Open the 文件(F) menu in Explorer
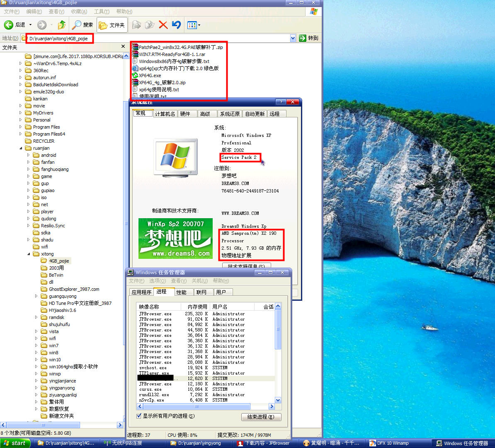 (x=12, y=12)
